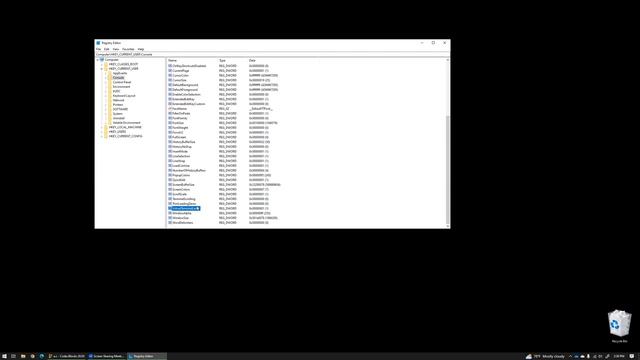Select the Console key in the tree

click(x=118, y=78)
